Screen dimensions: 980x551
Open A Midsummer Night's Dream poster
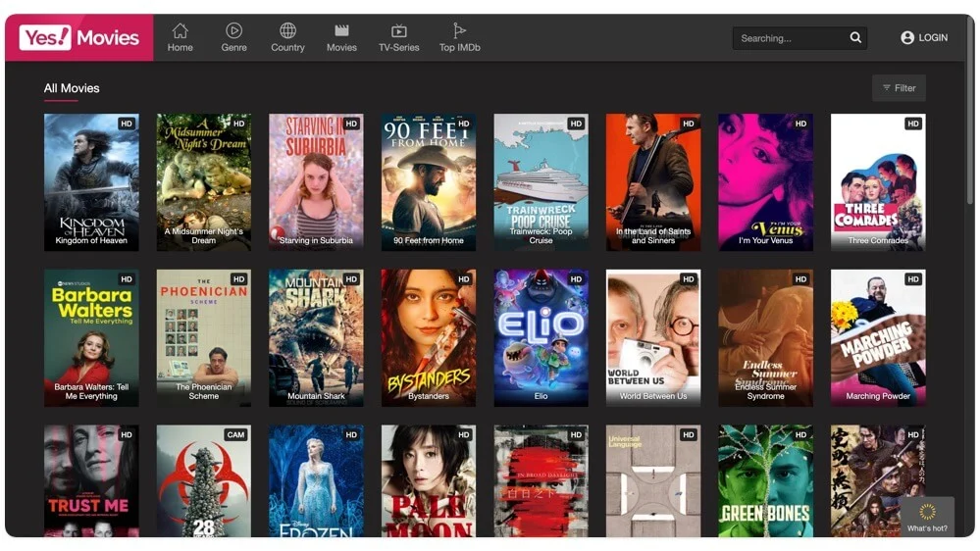pyautogui.click(x=204, y=182)
